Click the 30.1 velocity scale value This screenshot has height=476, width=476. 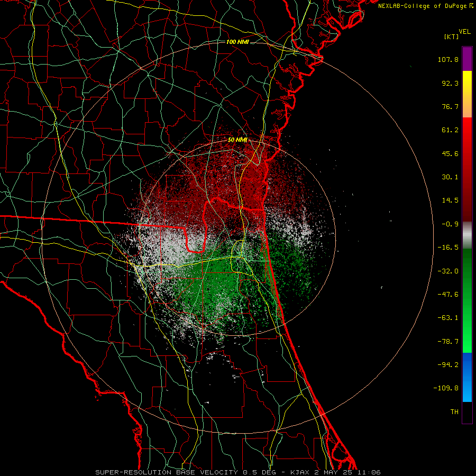[x=450, y=177]
